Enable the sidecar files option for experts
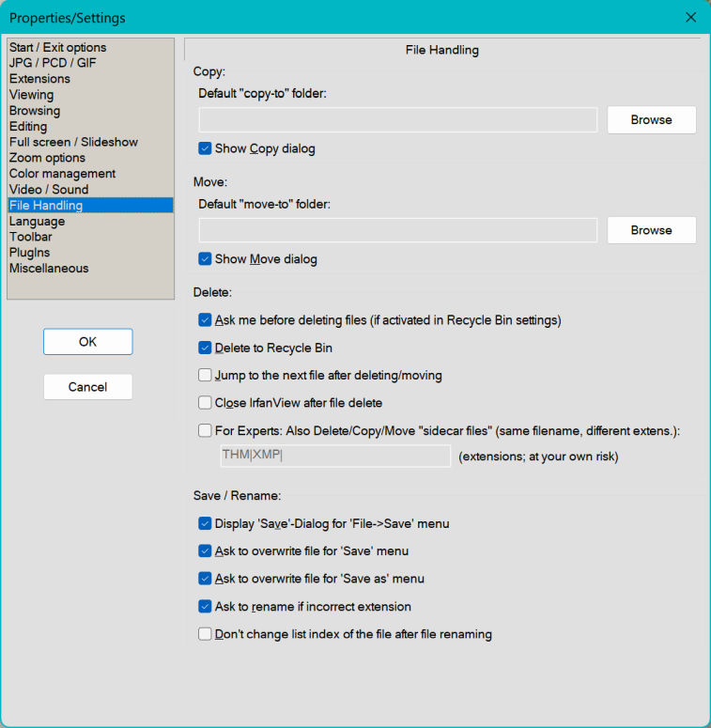The width and height of the screenshot is (711, 728). click(206, 431)
